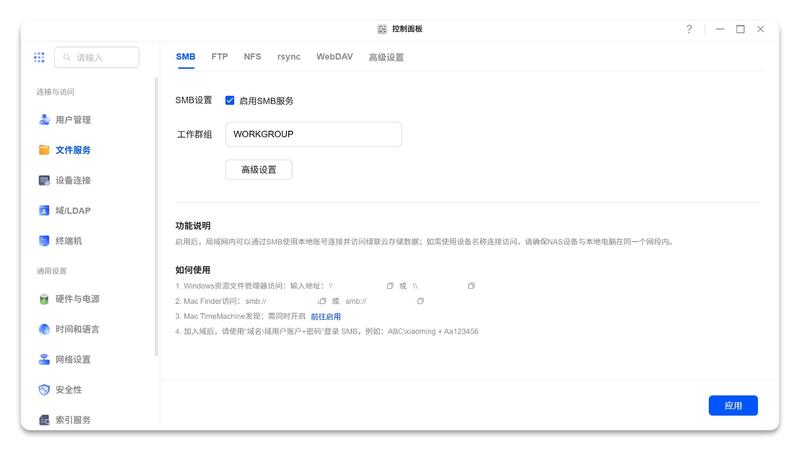Copy the first Mac Finder smb address
The image size is (800, 451).
click(x=322, y=301)
